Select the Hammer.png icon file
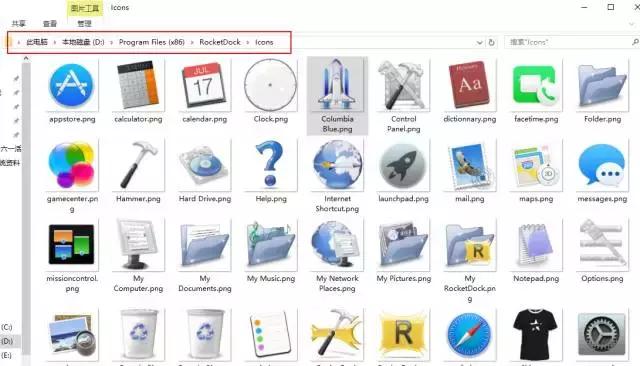640x366 pixels. (138, 171)
